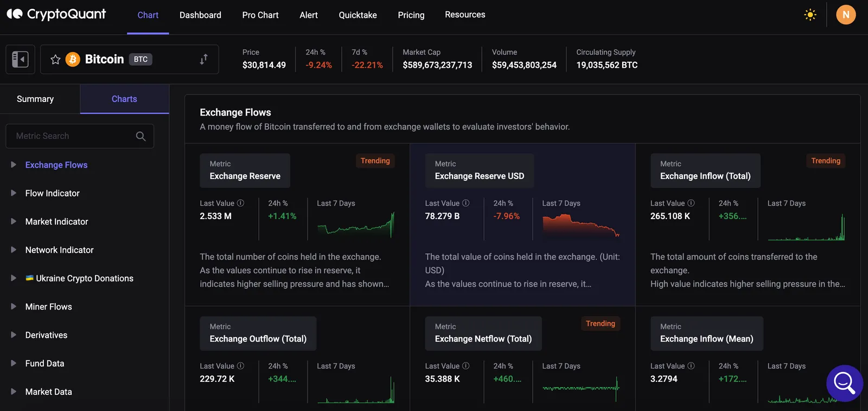Image resolution: width=868 pixels, height=411 pixels.
Task: Click Exchange Reserve USD red sparkline
Action: pos(581,226)
